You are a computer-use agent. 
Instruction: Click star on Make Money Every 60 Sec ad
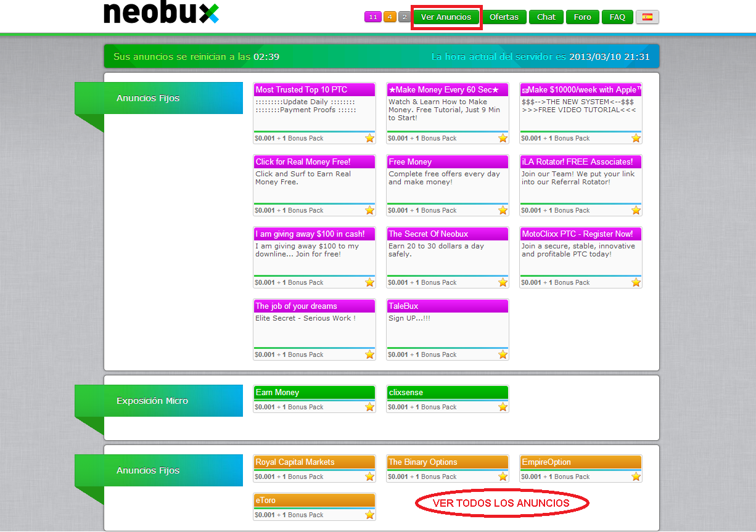[503, 138]
